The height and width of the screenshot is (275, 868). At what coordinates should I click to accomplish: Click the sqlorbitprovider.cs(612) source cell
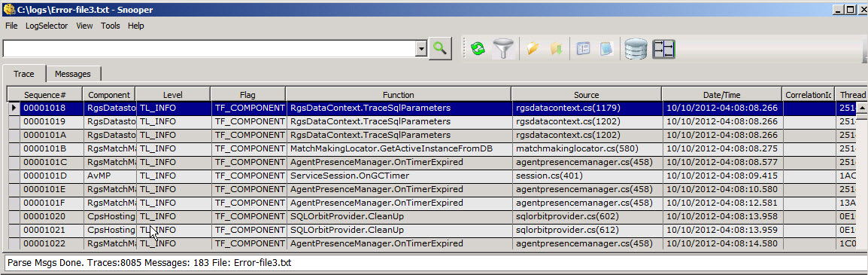[x=587, y=230]
